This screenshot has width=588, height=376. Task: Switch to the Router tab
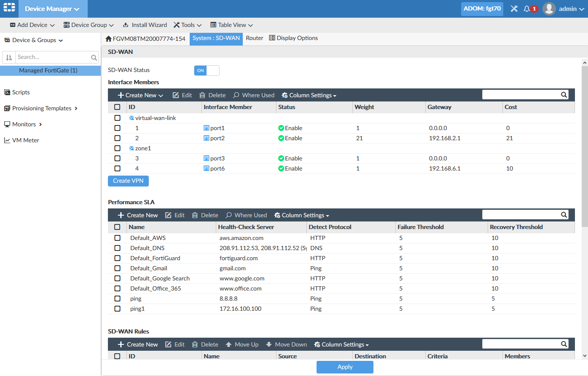pos(254,38)
